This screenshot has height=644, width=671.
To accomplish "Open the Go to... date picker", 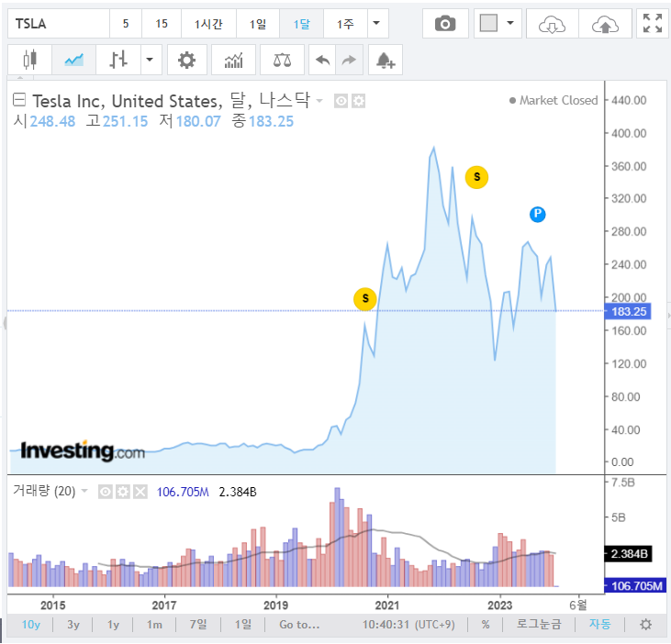I will pos(299,625).
